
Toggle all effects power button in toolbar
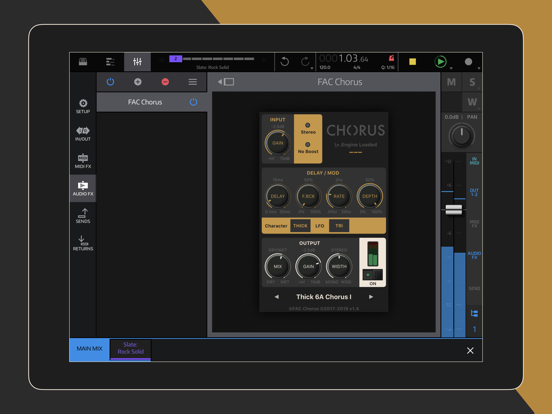point(110,82)
